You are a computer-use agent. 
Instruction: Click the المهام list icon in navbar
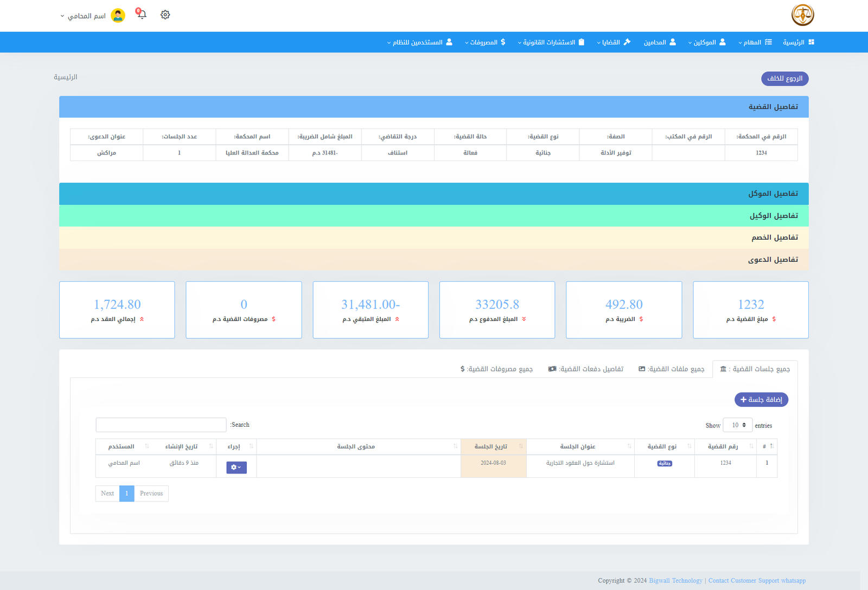tap(768, 42)
